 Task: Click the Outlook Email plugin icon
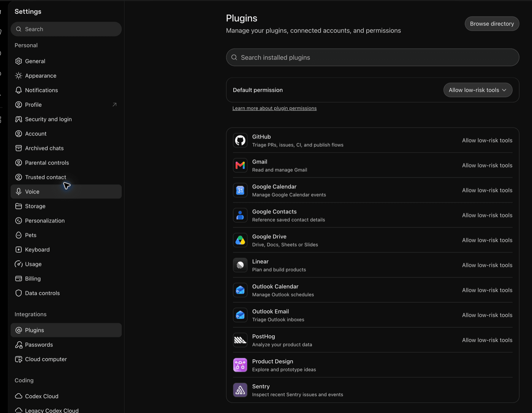240,315
